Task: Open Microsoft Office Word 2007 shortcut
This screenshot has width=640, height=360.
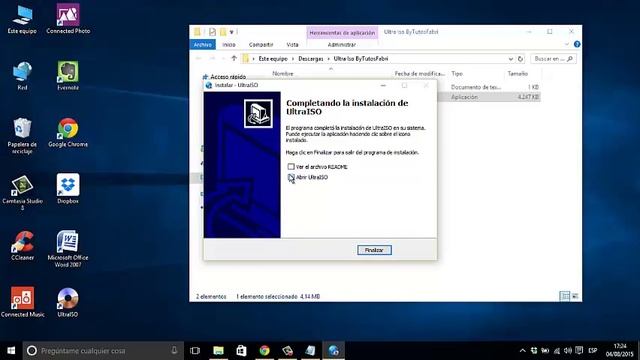Action: coord(68,249)
